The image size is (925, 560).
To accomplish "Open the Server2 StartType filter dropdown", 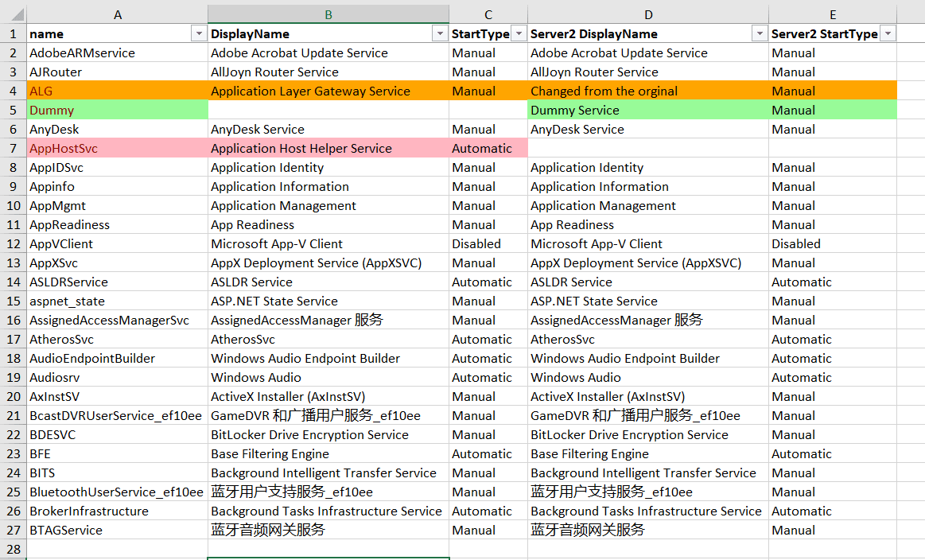I will (888, 33).
